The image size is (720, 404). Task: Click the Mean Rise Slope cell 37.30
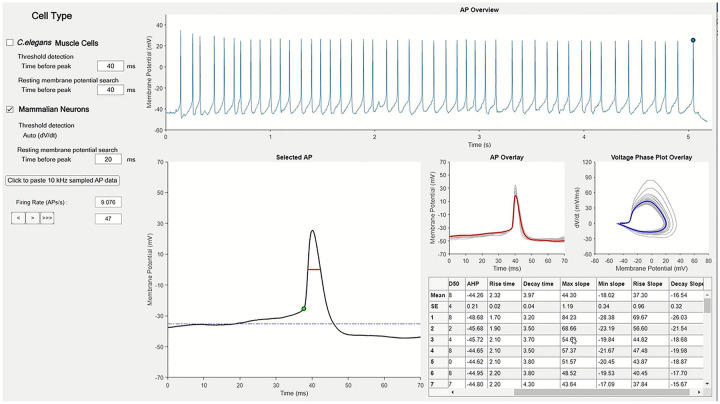650,295
